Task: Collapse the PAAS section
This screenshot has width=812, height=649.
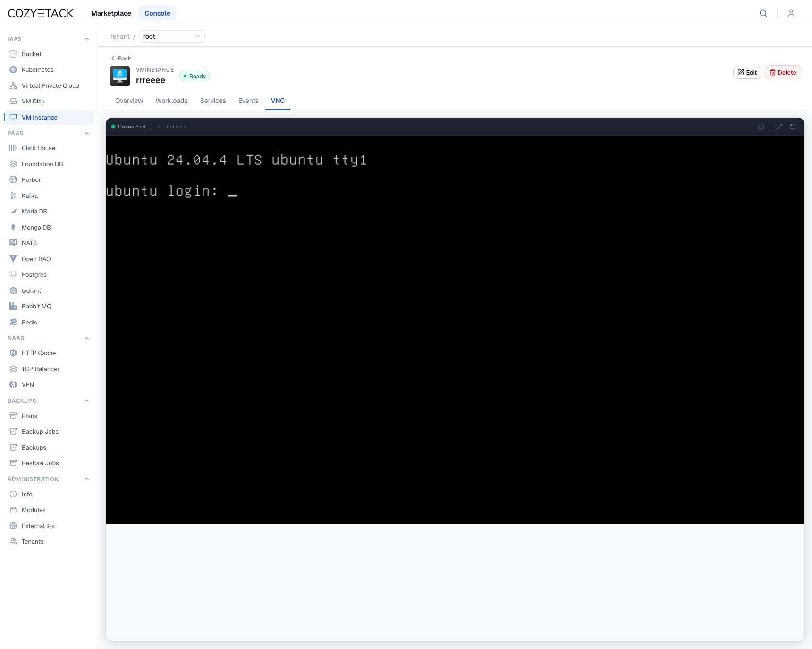Action: (87, 133)
